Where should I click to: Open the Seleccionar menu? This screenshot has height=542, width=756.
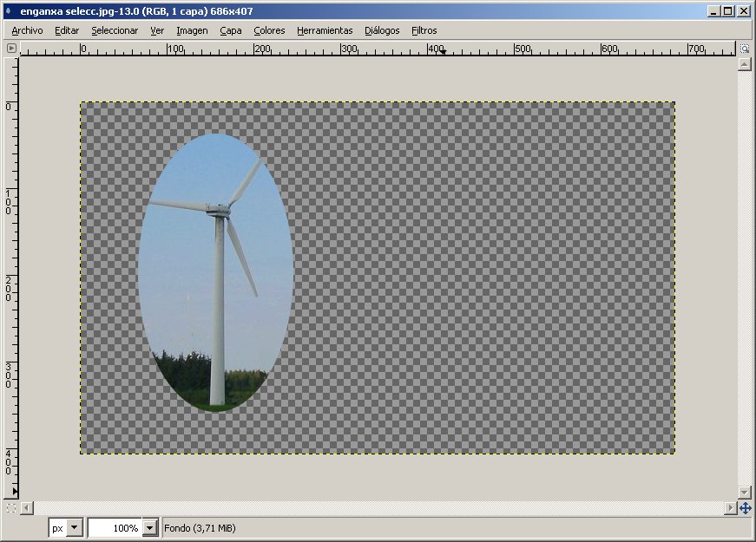115,30
